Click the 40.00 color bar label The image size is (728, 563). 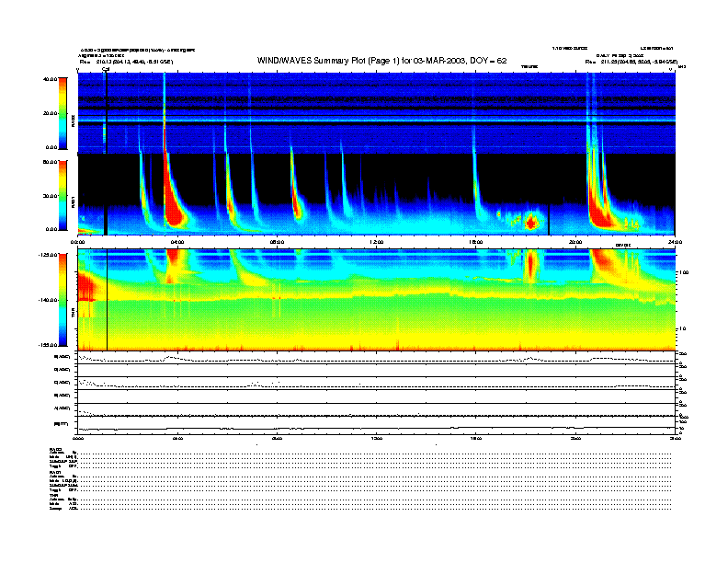51,79
